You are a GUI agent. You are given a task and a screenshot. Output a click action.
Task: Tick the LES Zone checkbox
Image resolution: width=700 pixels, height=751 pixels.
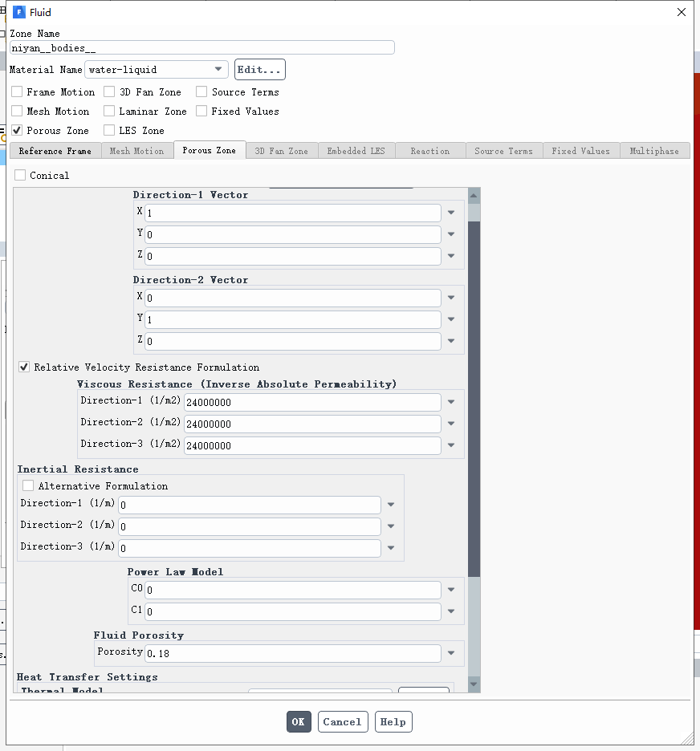[109, 130]
